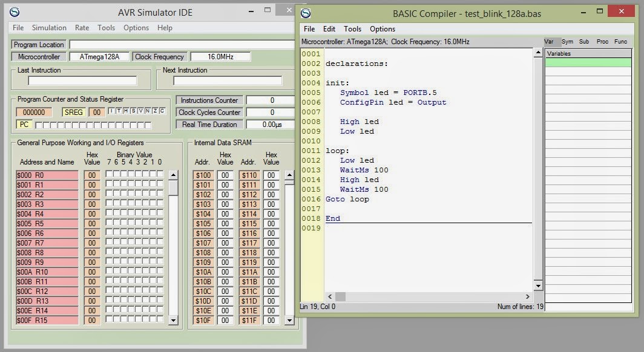This screenshot has width=644, height=352.
Task: Open the File menu in AVR Simulator IDE
Action: click(18, 27)
